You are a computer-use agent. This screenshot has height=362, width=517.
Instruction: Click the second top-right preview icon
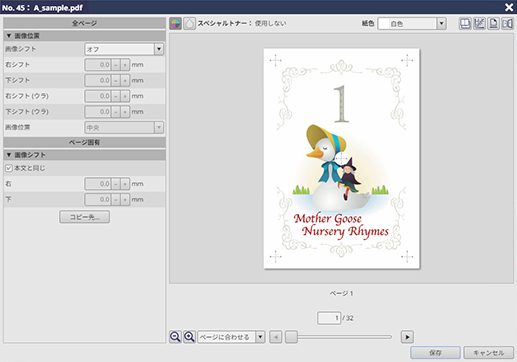[479, 24]
